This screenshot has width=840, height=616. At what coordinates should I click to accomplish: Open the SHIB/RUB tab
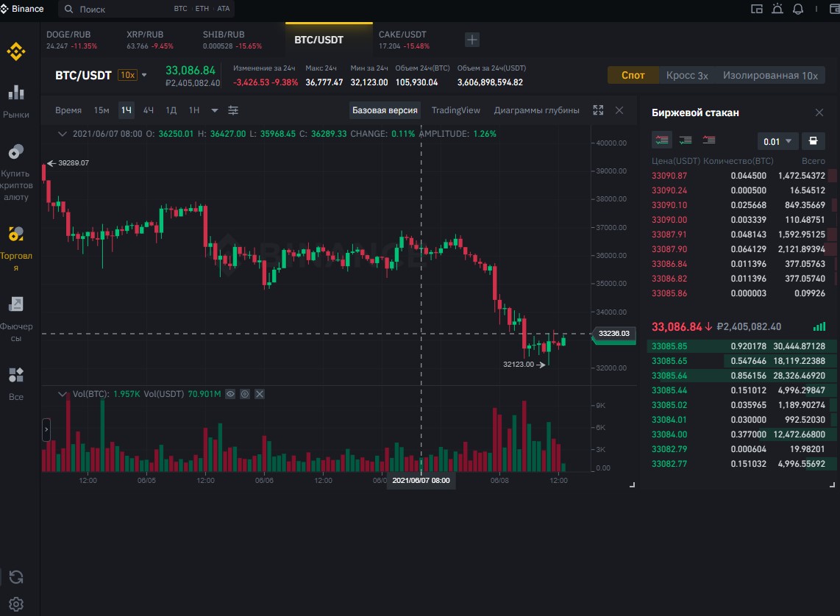click(232, 40)
